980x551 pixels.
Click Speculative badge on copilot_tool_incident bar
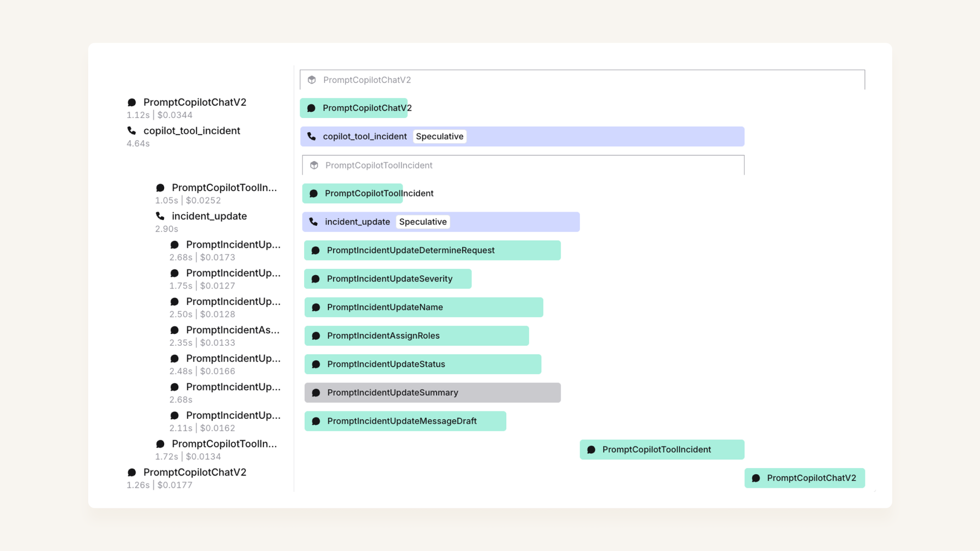[x=440, y=137]
